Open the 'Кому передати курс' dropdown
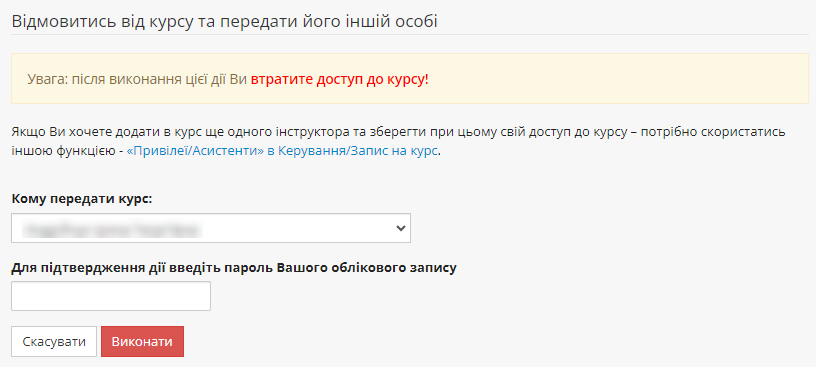 211,228
